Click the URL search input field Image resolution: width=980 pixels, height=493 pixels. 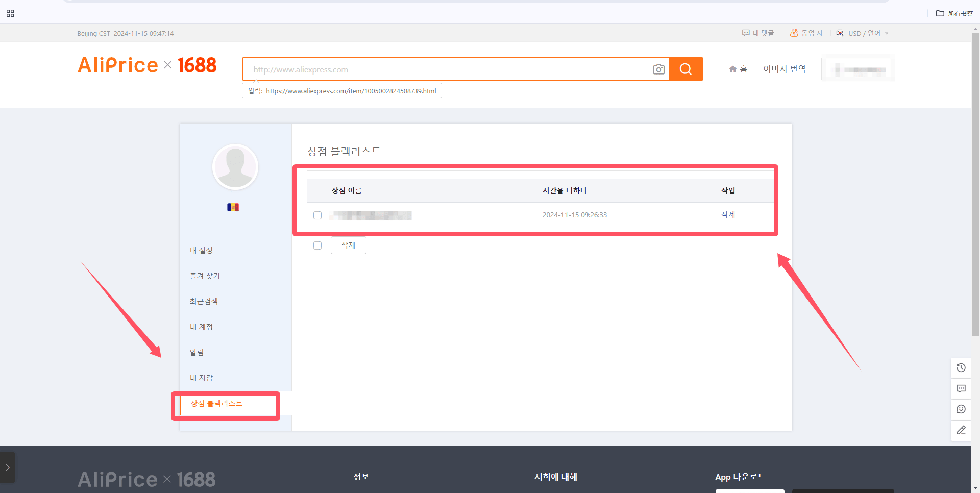coord(449,69)
